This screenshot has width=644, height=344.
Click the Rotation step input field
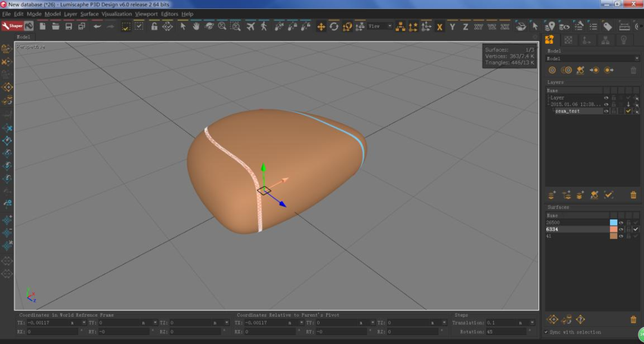pos(506,331)
